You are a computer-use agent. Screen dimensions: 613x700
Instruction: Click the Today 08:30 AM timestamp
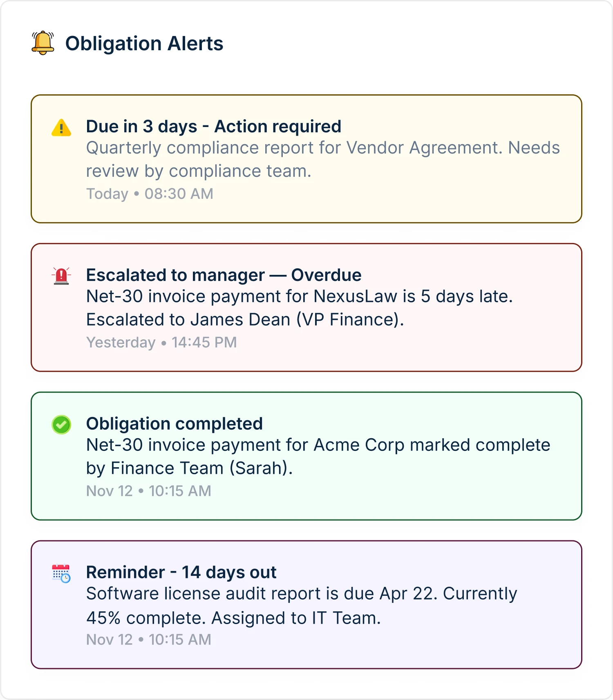click(150, 194)
